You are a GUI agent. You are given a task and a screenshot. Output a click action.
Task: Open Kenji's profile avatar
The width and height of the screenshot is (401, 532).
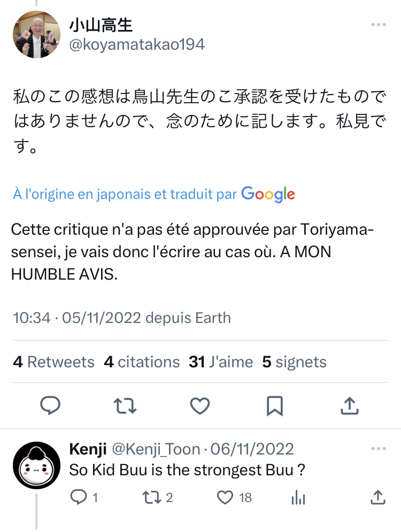click(36, 465)
